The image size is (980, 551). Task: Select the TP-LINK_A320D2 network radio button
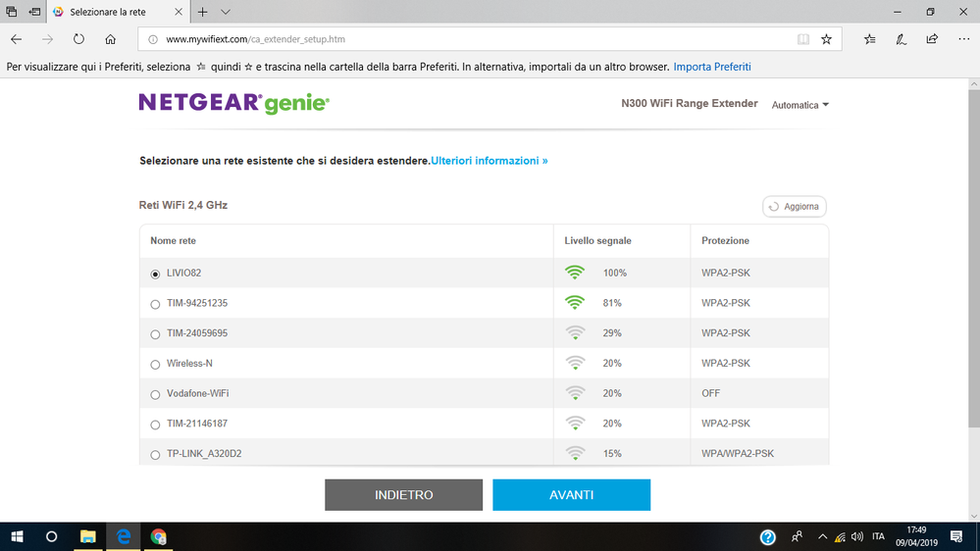point(155,454)
